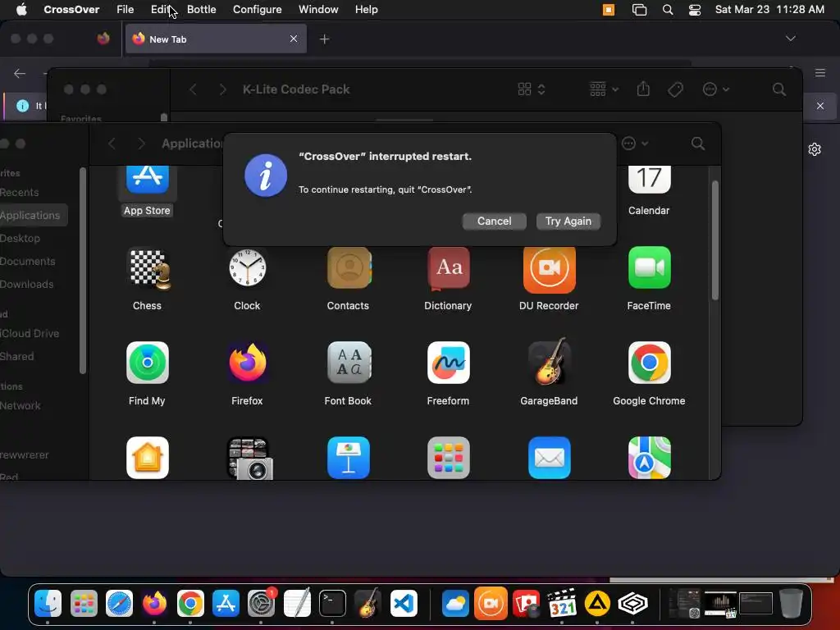Select the Chess app icon
This screenshot has height=630, width=840.
click(x=148, y=268)
